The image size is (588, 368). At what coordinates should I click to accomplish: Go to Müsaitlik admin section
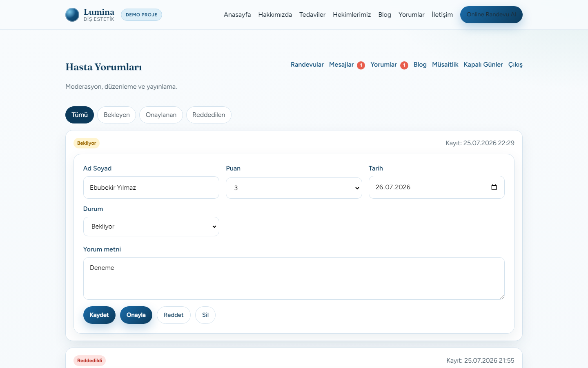tap(445, 65)
